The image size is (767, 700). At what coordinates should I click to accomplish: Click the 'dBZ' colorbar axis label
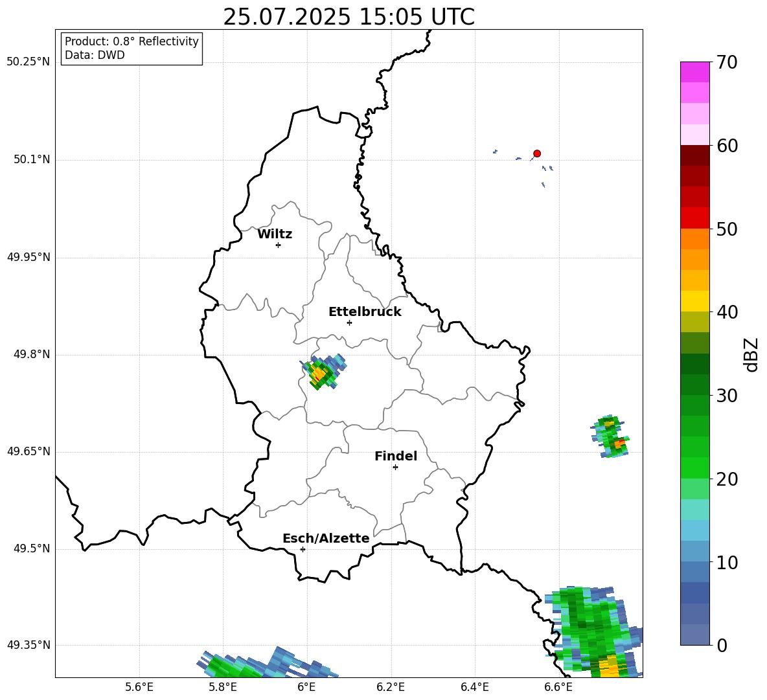pyautogui.click(x=752, y=354)
